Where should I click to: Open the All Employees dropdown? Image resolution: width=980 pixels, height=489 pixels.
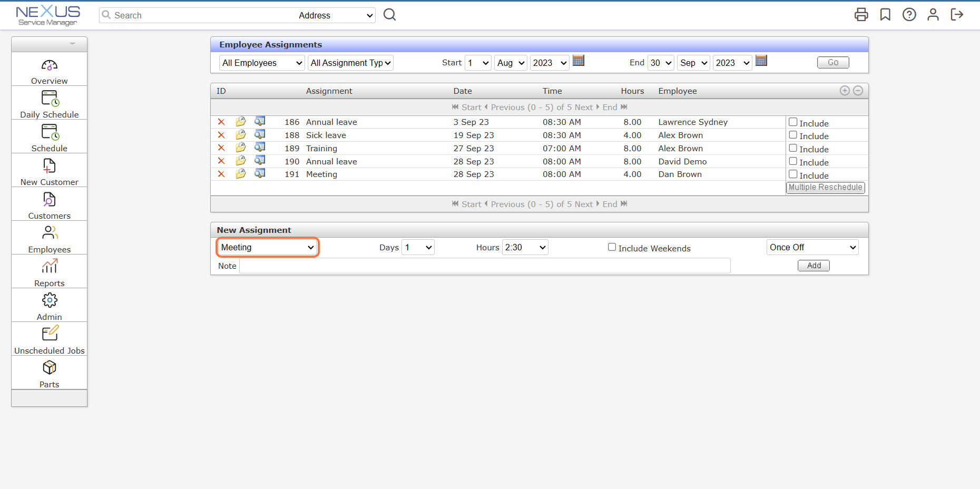[262, 63]
